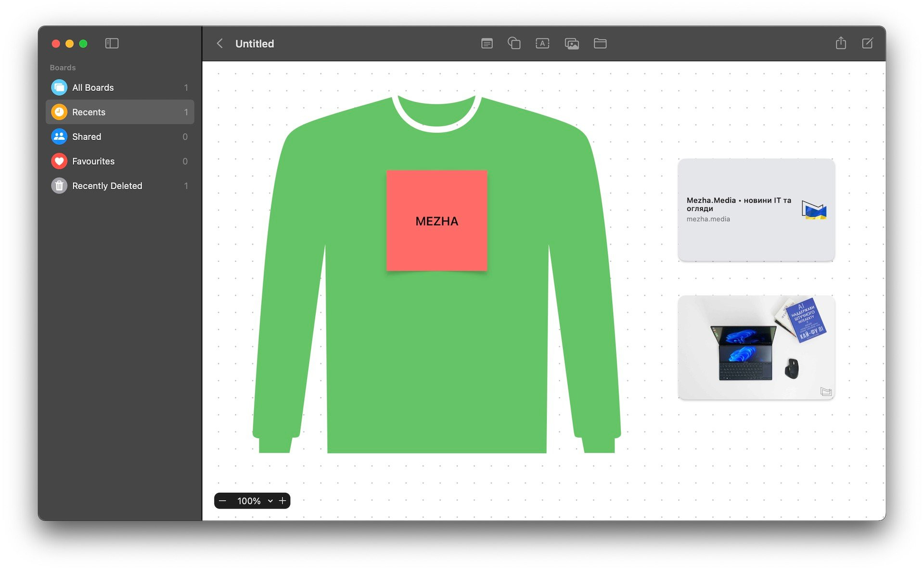Go back with the chevron beside Untitled
Screen dimensions: 924x571
tap(219, 43)
